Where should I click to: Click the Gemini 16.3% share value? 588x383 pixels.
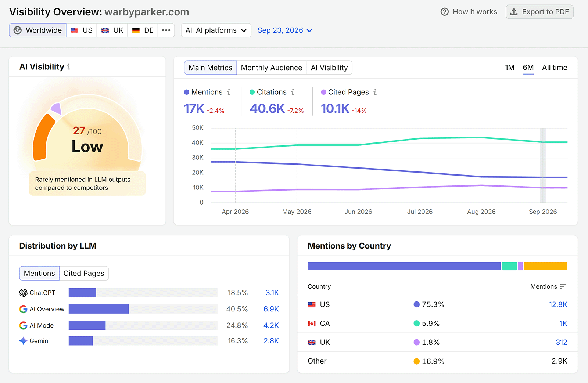(x=238, y=341)
